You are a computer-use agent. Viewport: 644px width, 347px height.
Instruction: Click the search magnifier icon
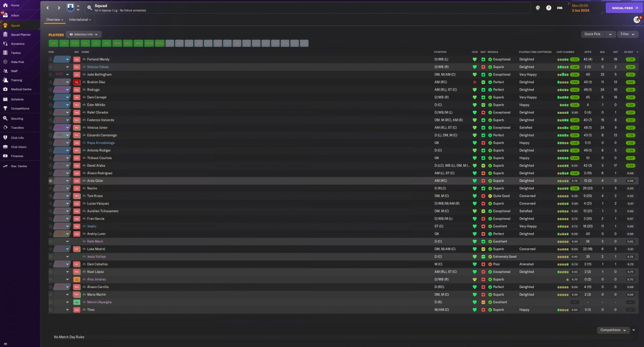pyautogui.click(x=90, y=8)
